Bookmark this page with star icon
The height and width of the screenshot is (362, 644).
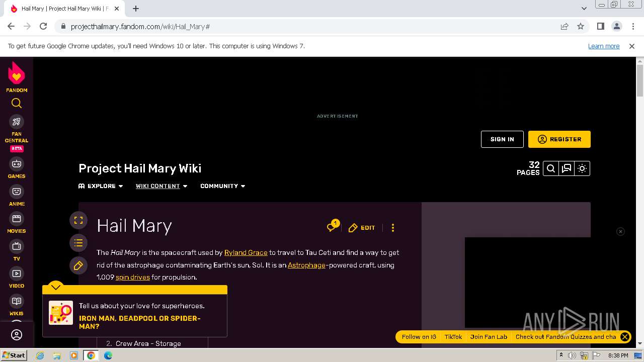point(581,26)
